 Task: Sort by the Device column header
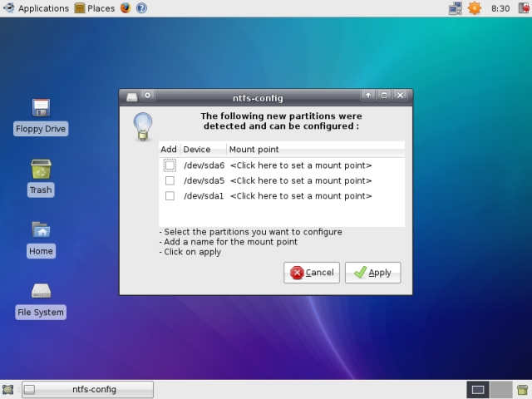click(x=203, y=150)
